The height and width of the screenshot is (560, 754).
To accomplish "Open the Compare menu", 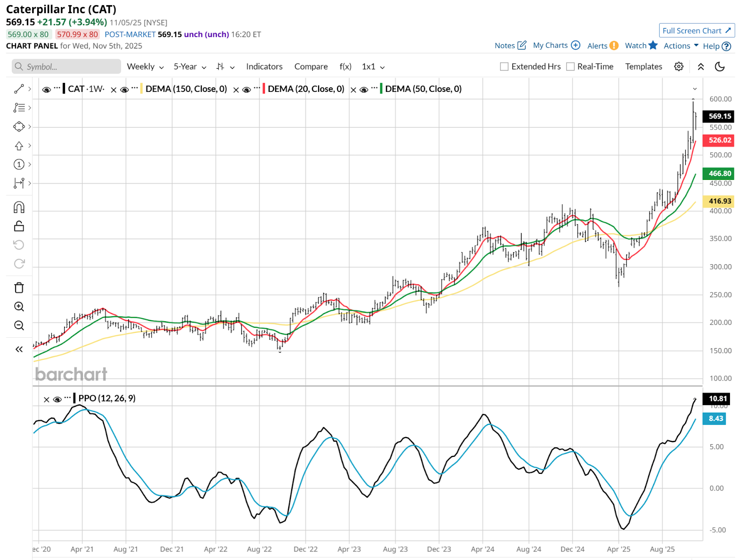I will point(311,66).
